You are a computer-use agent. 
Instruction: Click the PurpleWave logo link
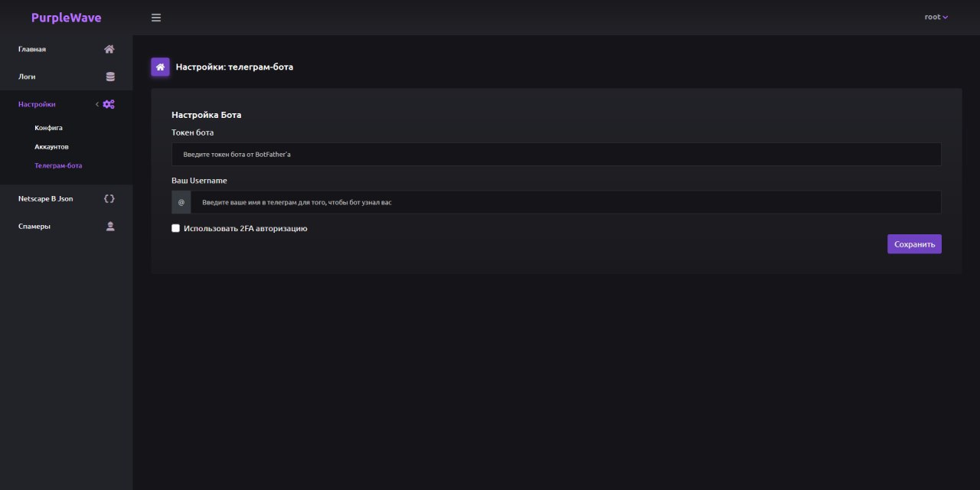pos(66,18)
